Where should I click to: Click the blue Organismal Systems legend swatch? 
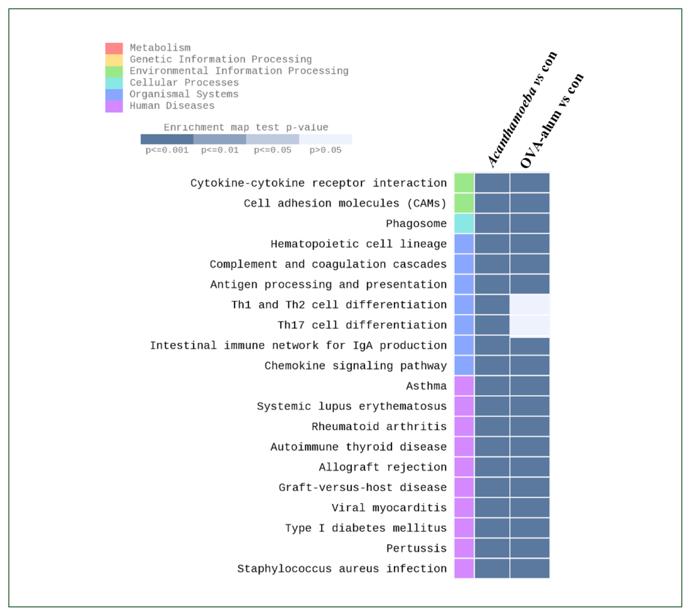point(114,95)
